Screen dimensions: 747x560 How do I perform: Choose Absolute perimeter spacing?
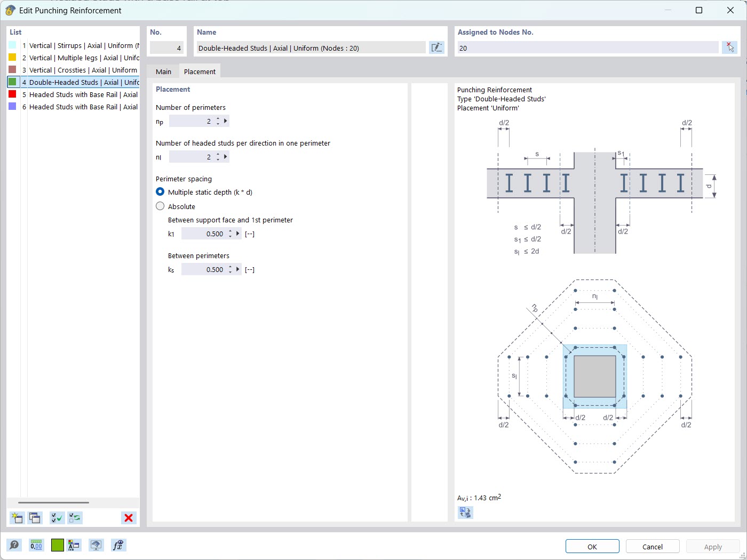[x=160, y=206]
